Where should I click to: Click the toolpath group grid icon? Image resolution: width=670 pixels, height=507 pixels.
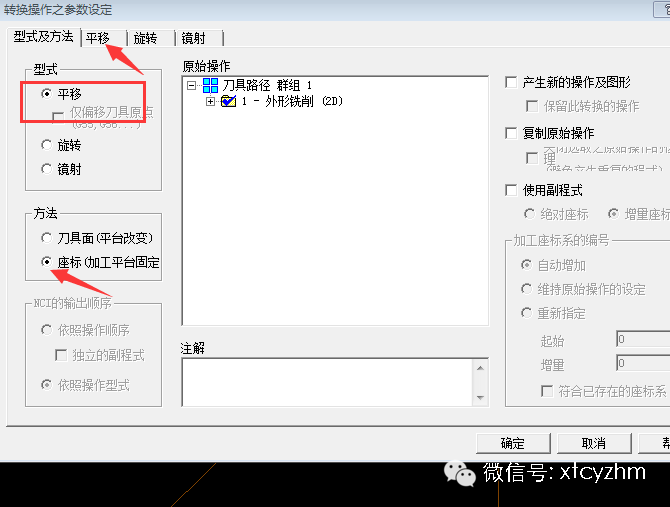coord(210,85)
